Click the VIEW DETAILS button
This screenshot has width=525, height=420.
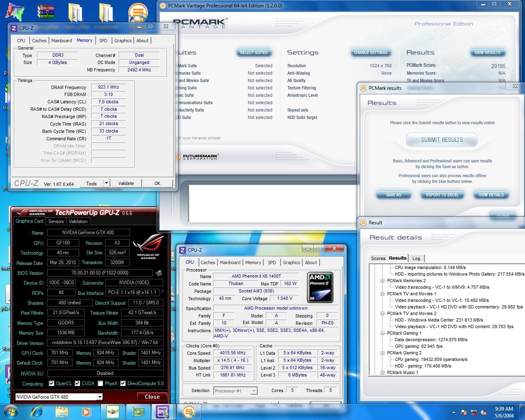(491, 195)
